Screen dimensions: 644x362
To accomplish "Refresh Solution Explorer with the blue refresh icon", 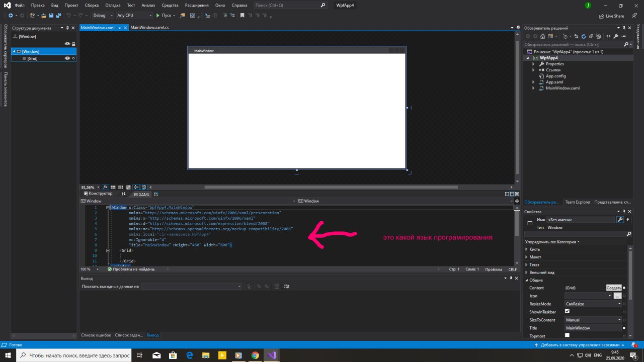I will (x=583, y=36).
